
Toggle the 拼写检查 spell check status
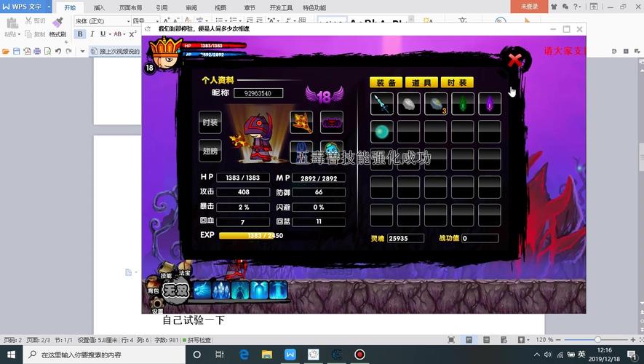tap(196, 340)
